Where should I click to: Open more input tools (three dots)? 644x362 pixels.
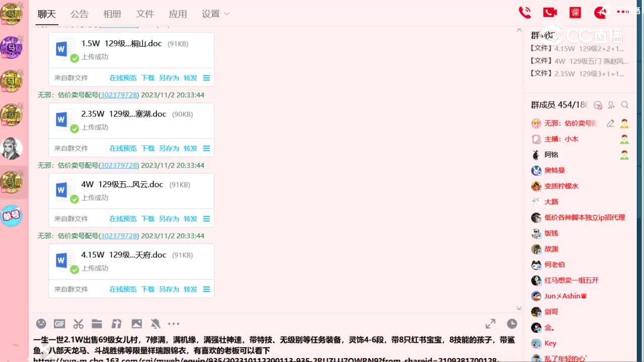[x=174, y=323]
